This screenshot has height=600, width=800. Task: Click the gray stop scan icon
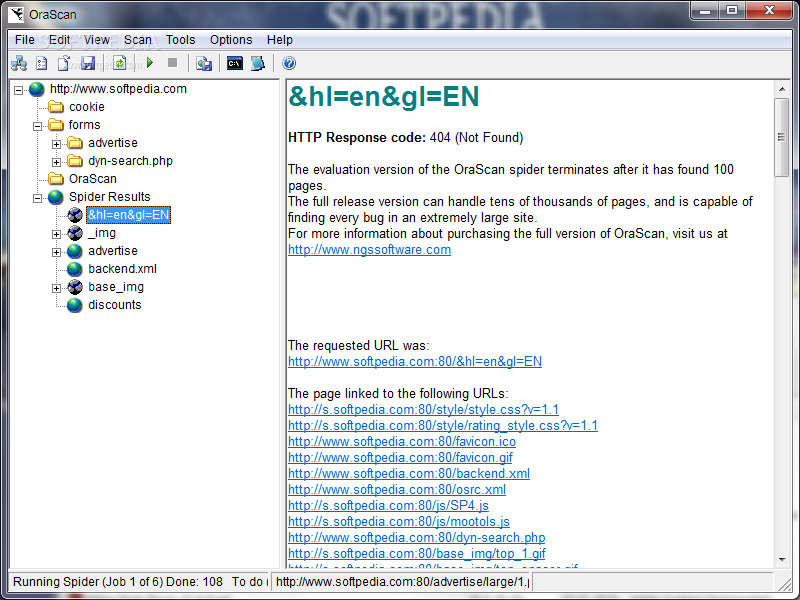172,63
